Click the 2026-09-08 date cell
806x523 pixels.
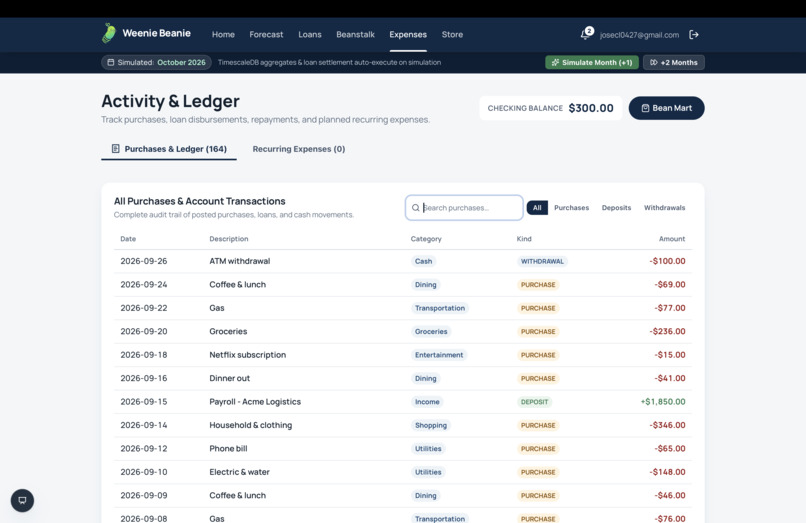(144, 518)
